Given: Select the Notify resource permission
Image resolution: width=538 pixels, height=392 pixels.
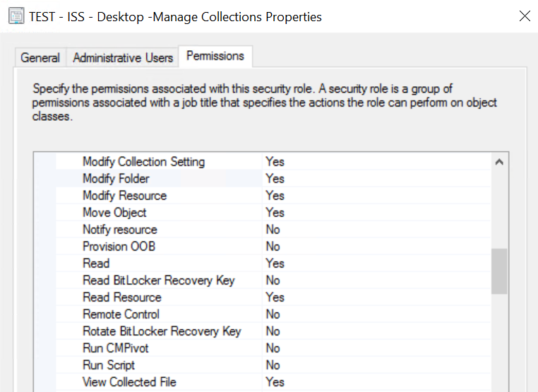Looking at the screenshot, I should pyautogui.click(x=273, y=230).
